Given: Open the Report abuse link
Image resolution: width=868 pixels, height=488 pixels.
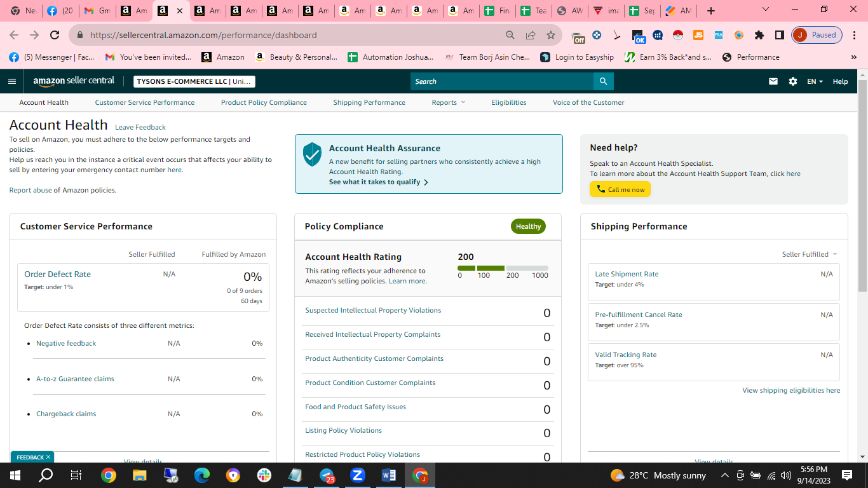Looking at the screenshot, I should [31, 190].
